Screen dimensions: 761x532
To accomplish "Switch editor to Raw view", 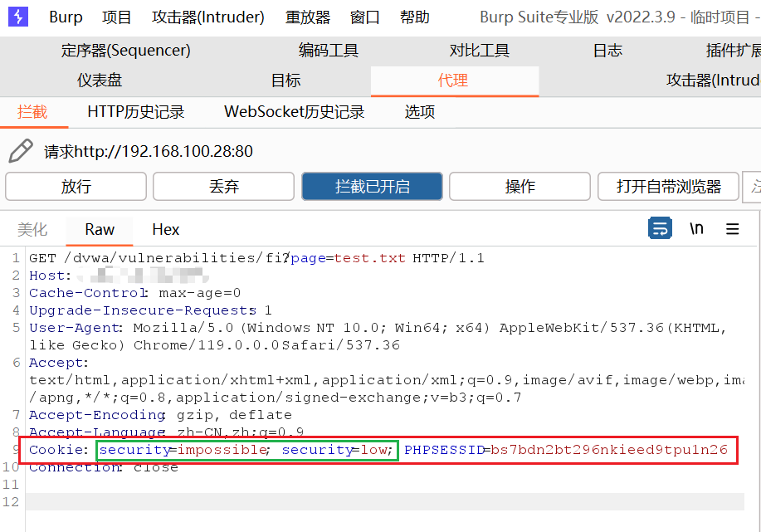I will click(x=100, y=229).
